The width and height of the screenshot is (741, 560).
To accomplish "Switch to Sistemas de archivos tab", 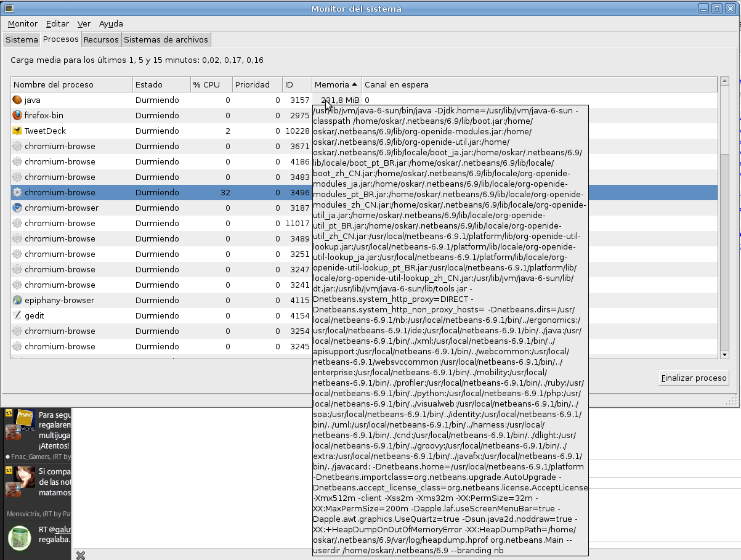I will point(166,40).
